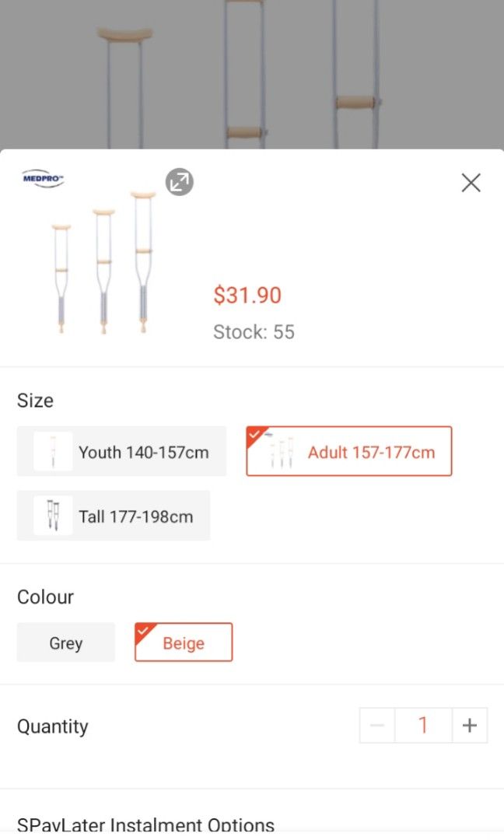The height and width of the screenshot is (840, 504).
Task: Select the Tall 177-198cm size
Action: pyautogui.click(x=113, y=515)
